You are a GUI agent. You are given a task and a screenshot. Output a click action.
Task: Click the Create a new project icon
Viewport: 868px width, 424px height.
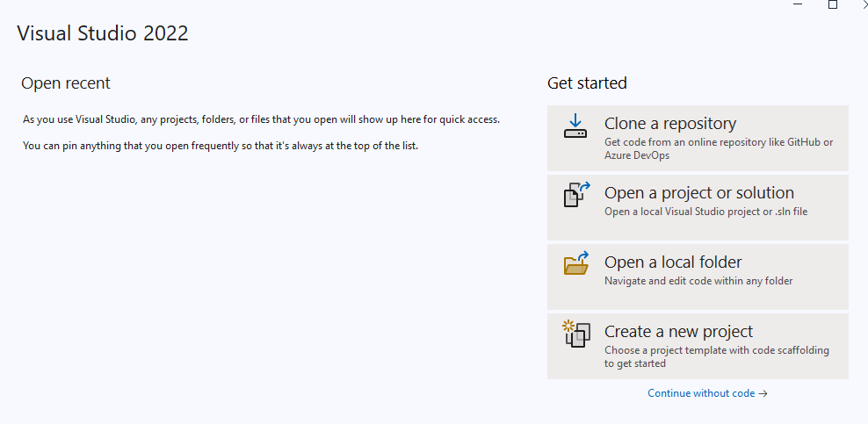pyautogui.click(x=575, y=334)
